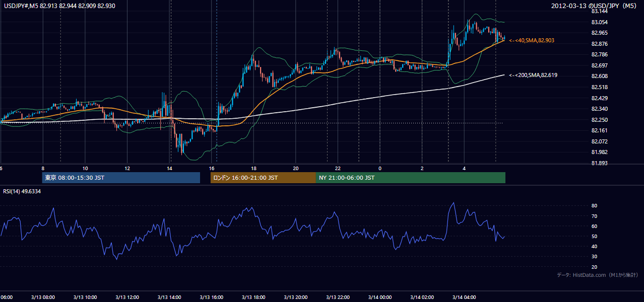The width and height of the screenshot is (644, 302).
Task: Click RSI scale value 40
Action: 594,247
